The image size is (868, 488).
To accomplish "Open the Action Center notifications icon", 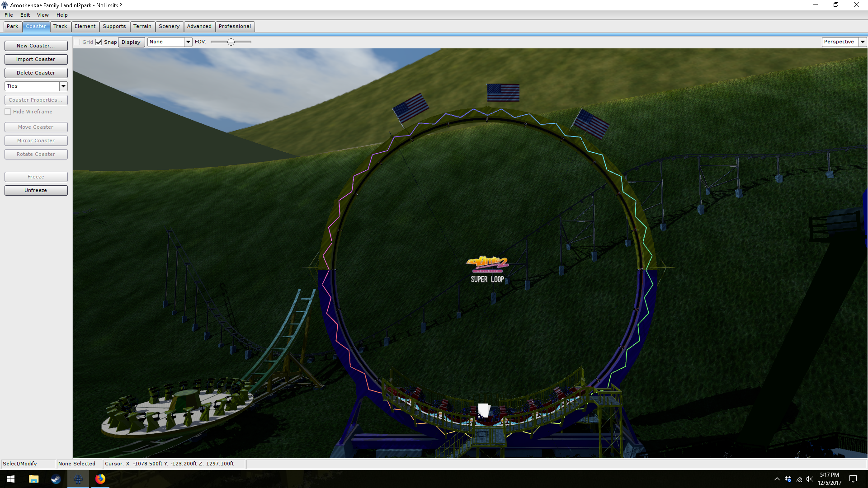I will coord(853,479).
